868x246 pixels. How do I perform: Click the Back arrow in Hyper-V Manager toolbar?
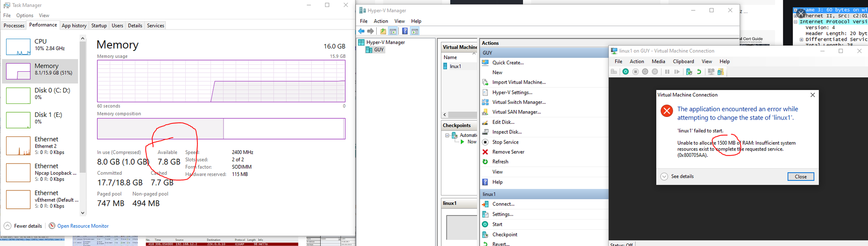click(361, 31)
